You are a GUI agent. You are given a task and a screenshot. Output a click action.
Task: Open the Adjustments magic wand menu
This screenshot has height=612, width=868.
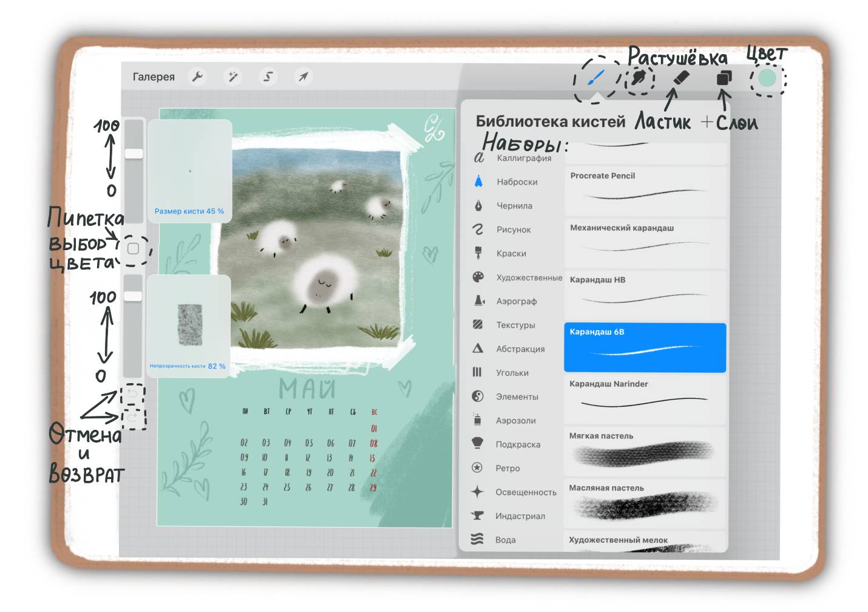232,76
